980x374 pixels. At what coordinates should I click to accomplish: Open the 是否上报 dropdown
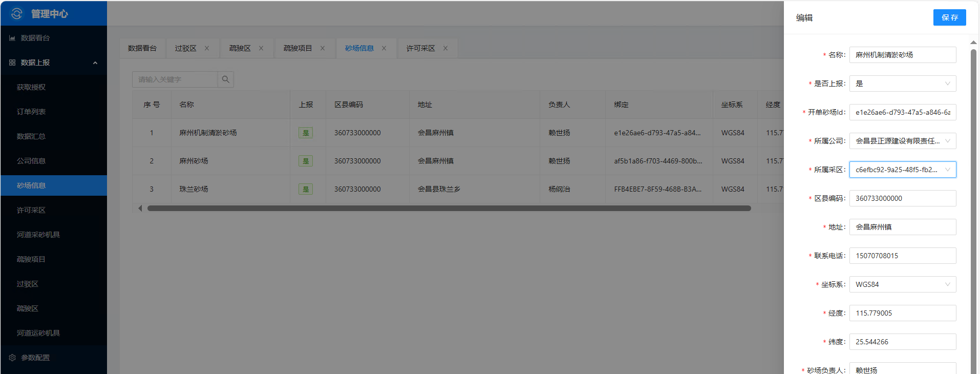coord(902,84)
